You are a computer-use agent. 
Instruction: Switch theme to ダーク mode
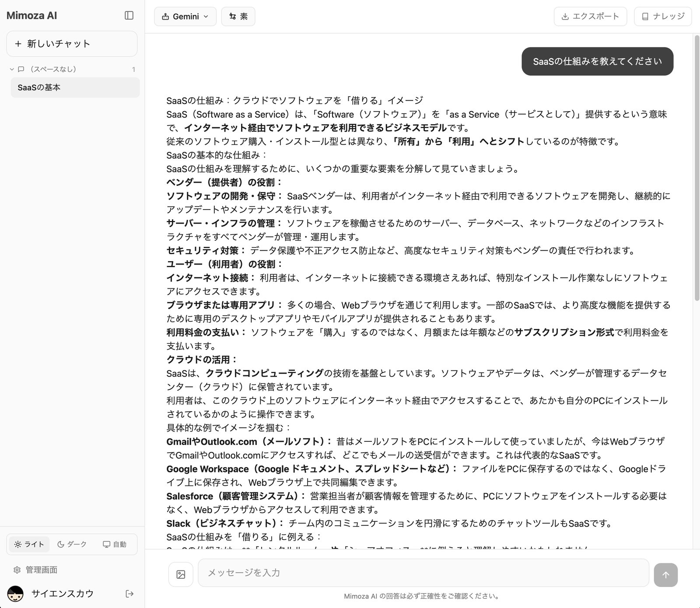click(x=72, y=544)
